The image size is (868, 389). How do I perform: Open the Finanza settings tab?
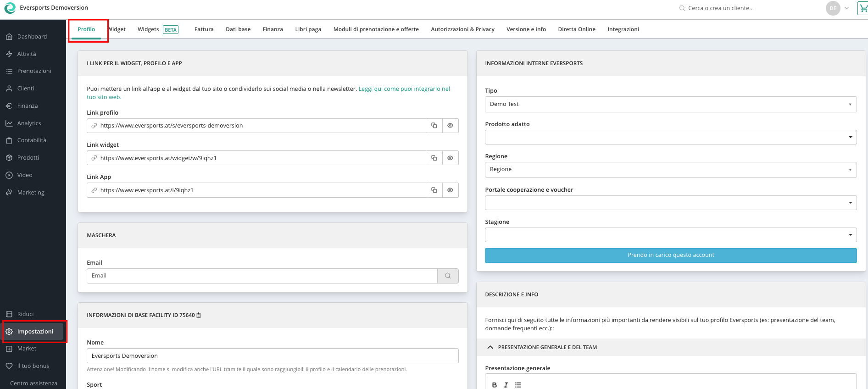[x=273, y=29]
